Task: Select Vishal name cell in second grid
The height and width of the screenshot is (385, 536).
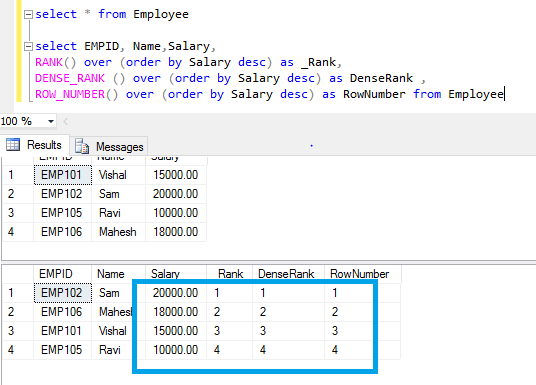Action: click(x=119, y=331)
